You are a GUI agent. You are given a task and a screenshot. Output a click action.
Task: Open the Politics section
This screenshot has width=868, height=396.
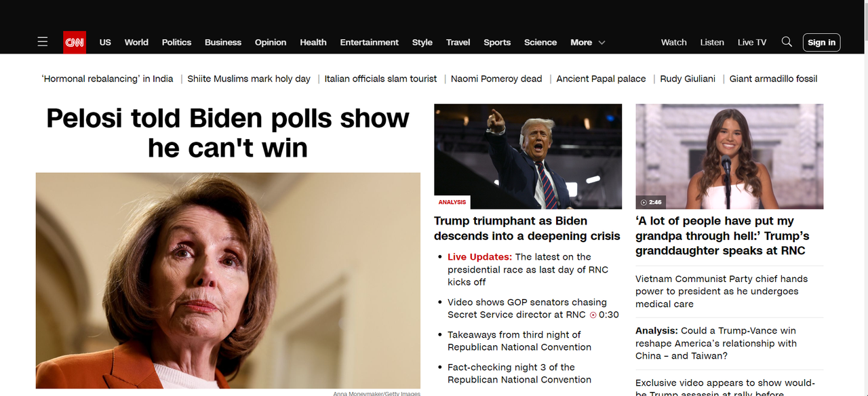[176, 42]
